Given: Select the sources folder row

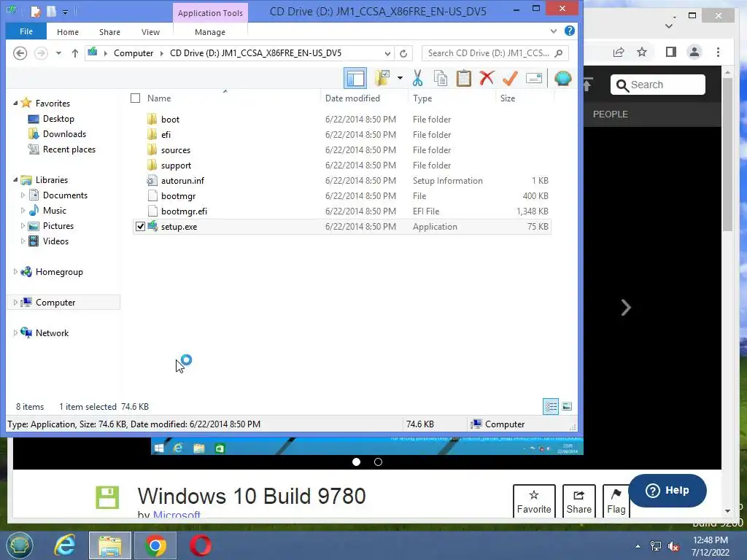Looking at the screenshot, I should click(342, 150).
